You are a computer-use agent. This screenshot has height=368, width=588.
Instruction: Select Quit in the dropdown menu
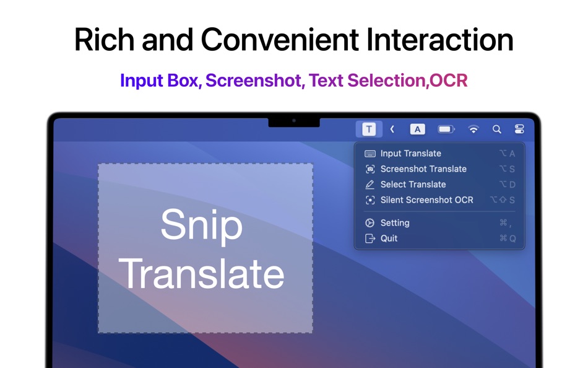pyautogui.click(x=439, y=239)
